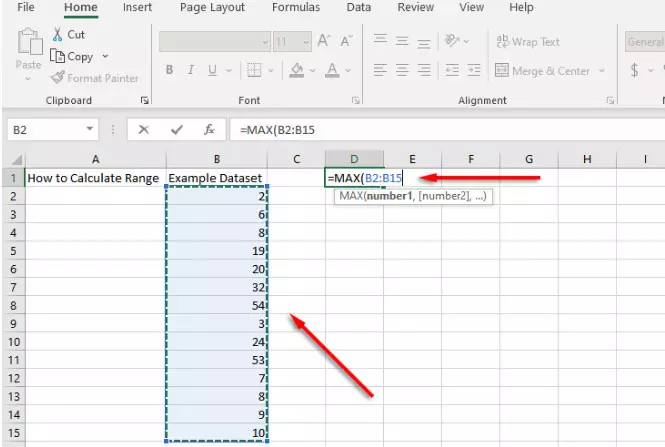Expand borders dropdown arrow
The width and height of the screenshot is (665, 447).
click(x=271, y=70)
